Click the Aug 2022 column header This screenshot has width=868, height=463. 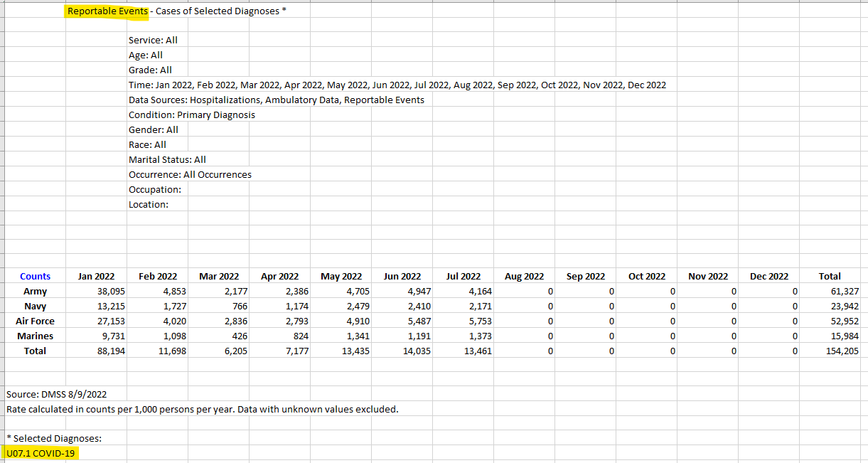click(525, 276)
